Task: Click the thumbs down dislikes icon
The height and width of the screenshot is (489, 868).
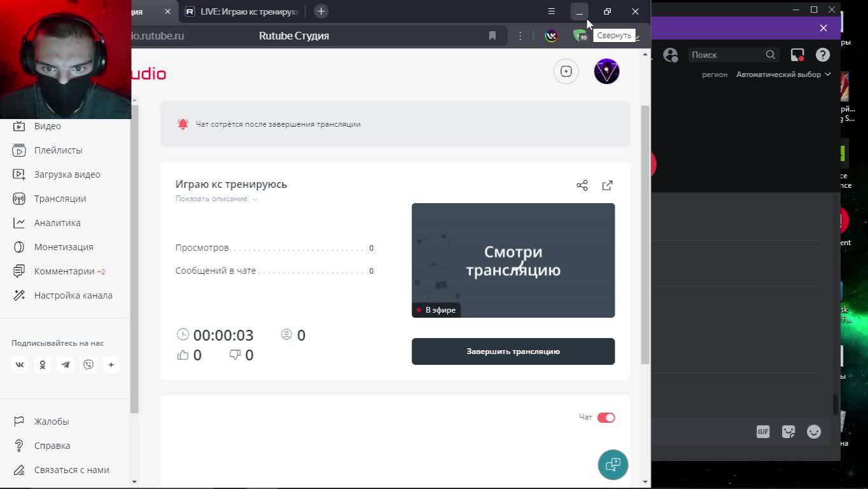Action: 235,355
